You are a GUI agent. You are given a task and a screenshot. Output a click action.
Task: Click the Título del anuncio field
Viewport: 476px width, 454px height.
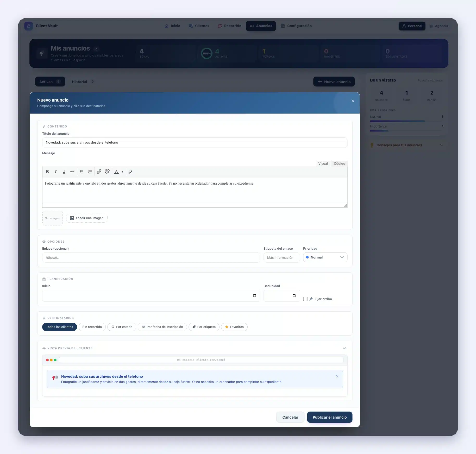[195, 142]
